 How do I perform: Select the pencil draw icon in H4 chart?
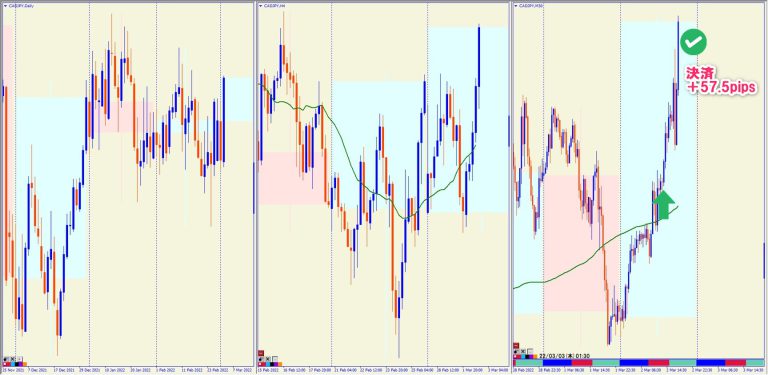261,359
